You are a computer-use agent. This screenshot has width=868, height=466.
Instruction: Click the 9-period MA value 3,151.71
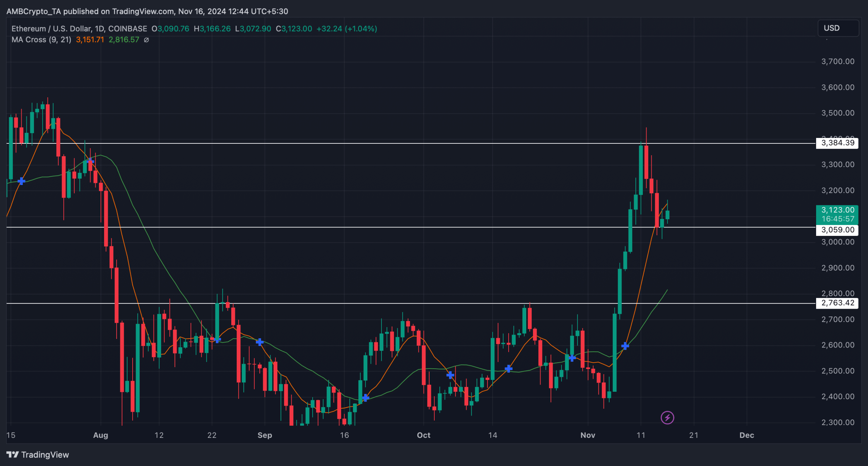tap(90, 40)
